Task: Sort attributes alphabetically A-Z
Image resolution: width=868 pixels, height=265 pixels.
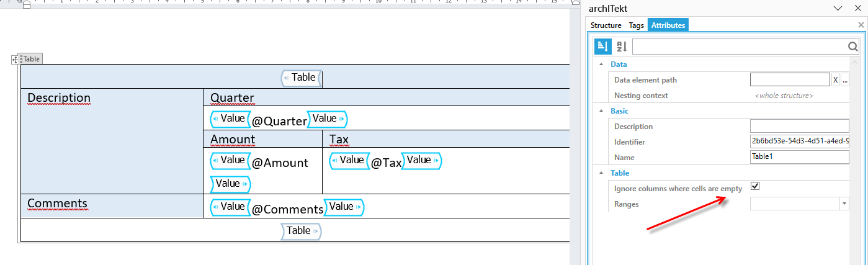Action: click(x=622, y=47)
